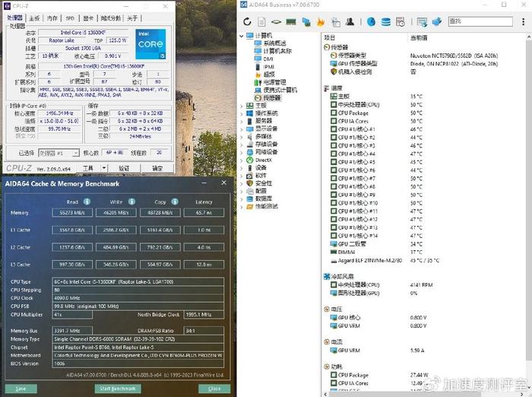The height and width of the screenshot is (397, 532).
Task: Expand the 显示设备 tree node
Action: (x=241, y=129)
